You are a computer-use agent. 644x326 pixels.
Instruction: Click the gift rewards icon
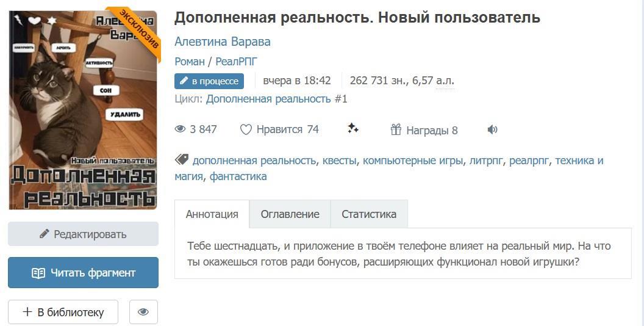(x=396, y=129)
